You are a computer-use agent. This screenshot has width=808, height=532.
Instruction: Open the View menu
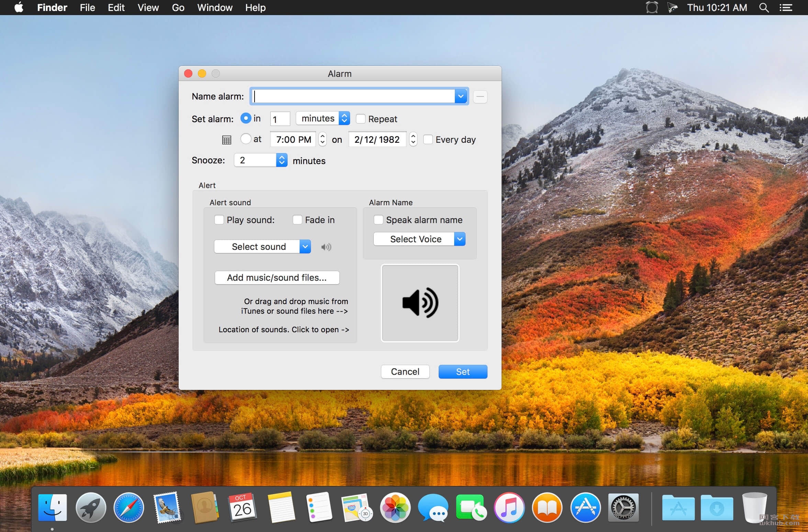(148, 8)
